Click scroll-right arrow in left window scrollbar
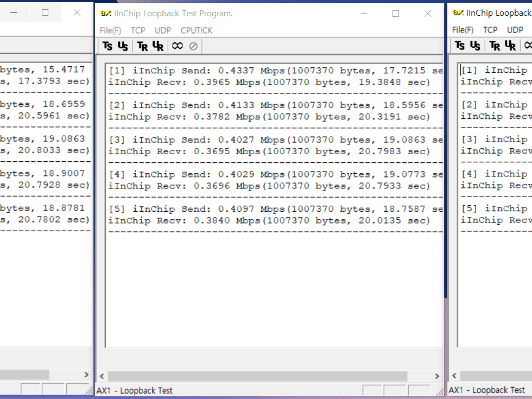 point(86,375)
